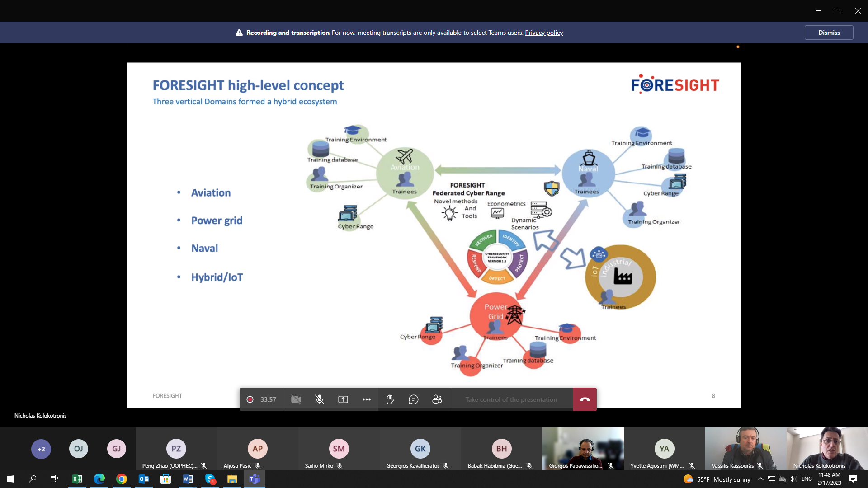This screenshot has height=488, width=868.
Task: Open the share content tray
Action: pyautogui.click(x=343, y=399)
